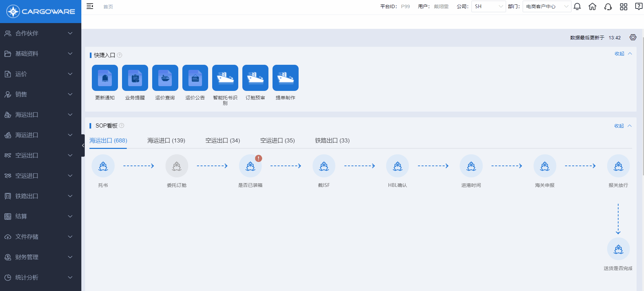Open the 运价查询 shortcut icon
The image size is (644, 291).
pyautogui.click(x=165, y=78)
